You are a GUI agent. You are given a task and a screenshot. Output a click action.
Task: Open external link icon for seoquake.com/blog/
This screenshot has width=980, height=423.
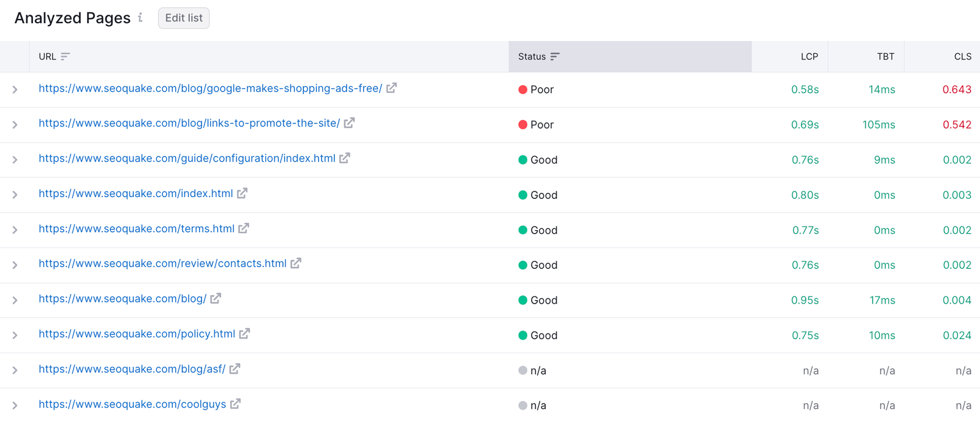216,299
